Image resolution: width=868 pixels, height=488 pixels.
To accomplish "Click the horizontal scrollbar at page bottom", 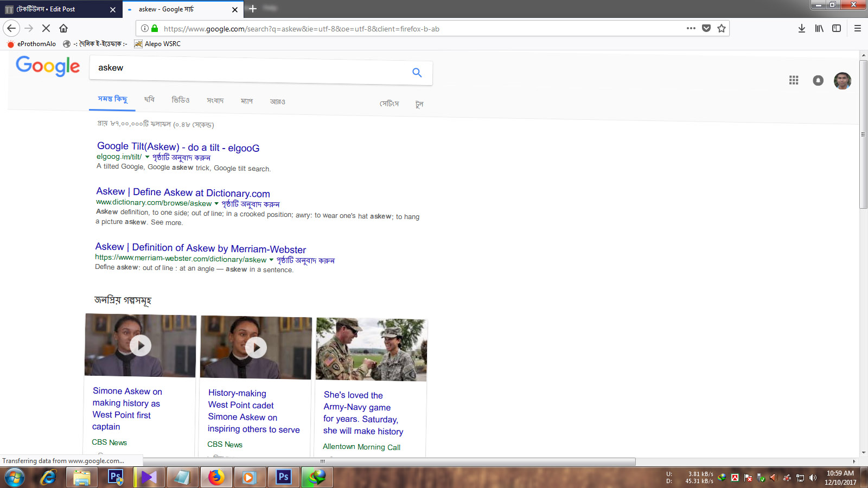I will coord(322,461).
